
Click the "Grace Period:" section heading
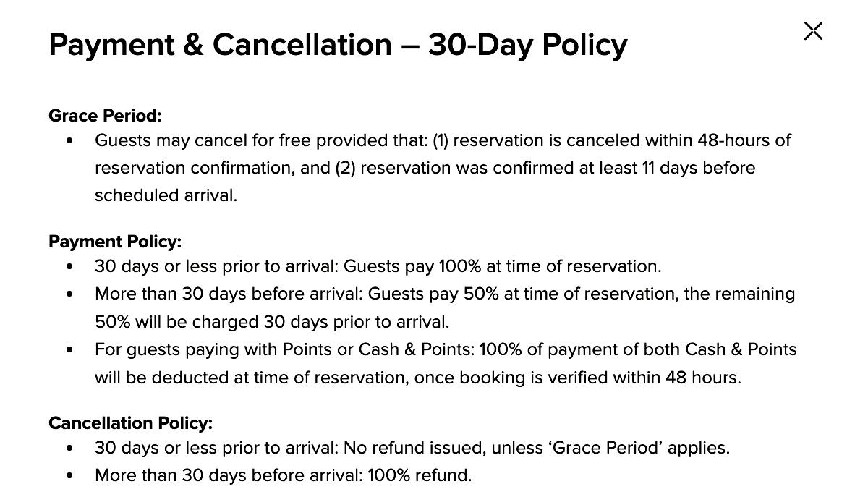(105, 116)
